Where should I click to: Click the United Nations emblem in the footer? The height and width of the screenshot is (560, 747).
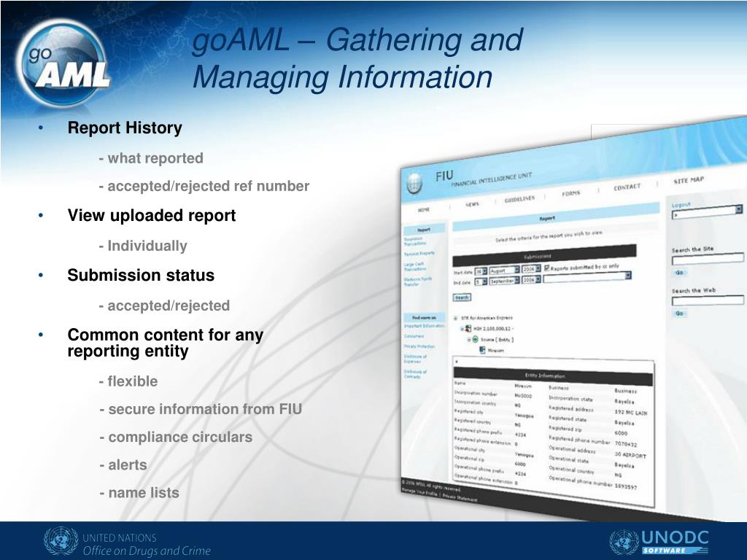pyautogui.click(x=61, y=541)
